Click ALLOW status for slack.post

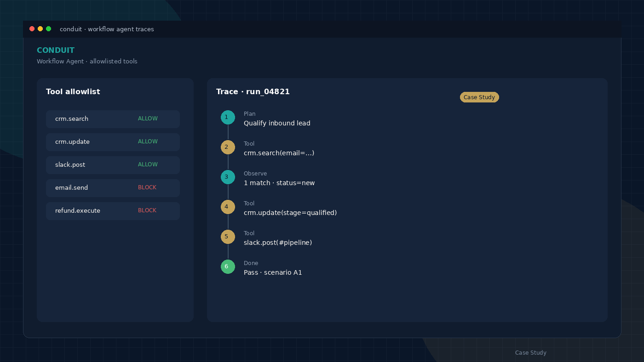tap(148, 164)
